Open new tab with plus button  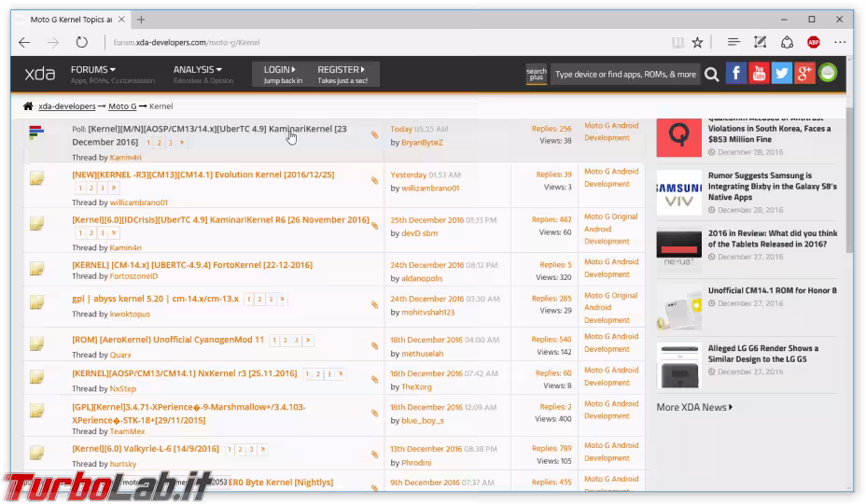pos(141,20)
